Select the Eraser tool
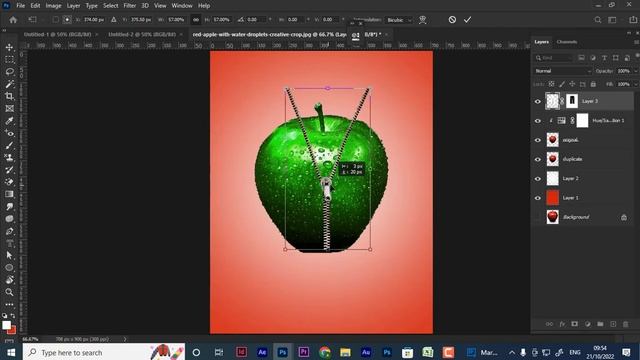 click(9, 182)
